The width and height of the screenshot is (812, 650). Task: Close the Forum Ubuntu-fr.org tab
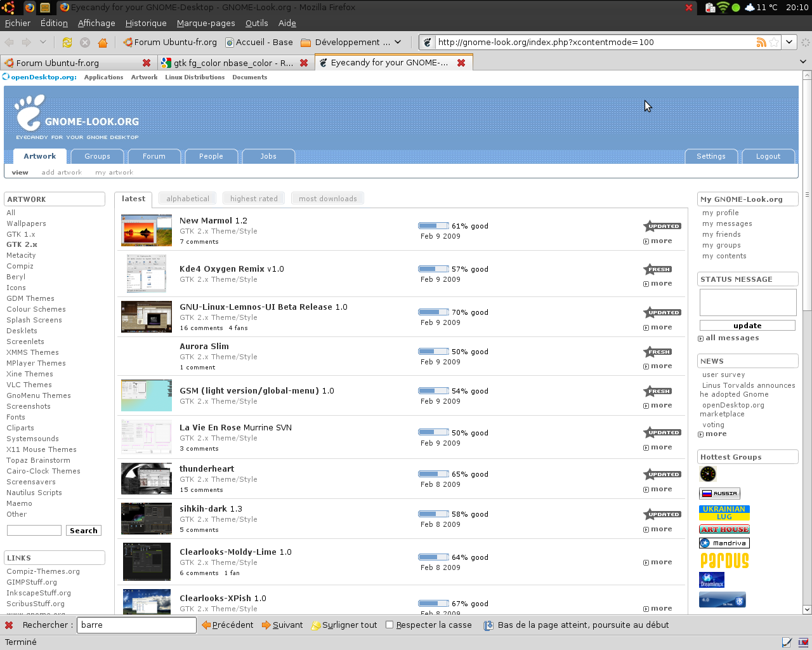tap(147, 63)
